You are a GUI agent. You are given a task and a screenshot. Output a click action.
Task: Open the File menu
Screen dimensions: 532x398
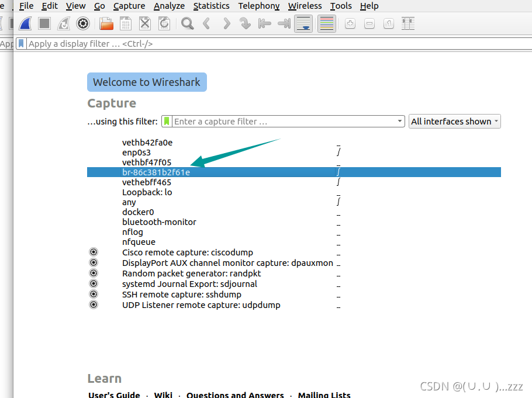point(26,6)
